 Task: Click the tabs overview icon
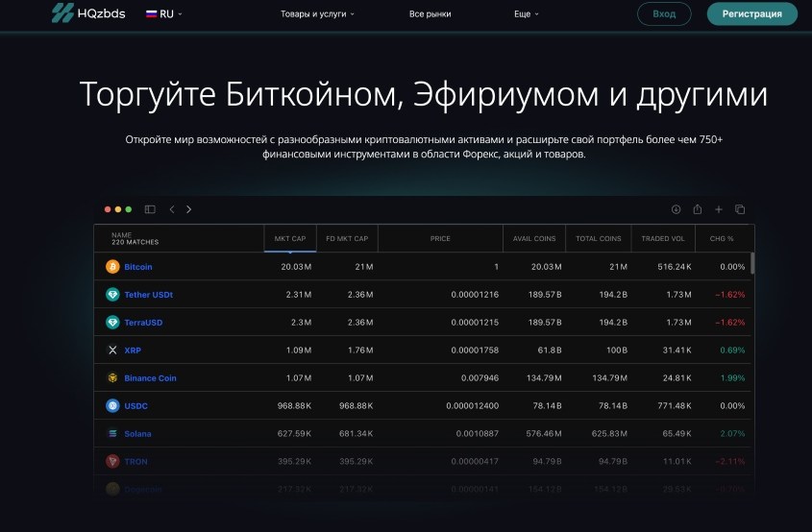740,209
